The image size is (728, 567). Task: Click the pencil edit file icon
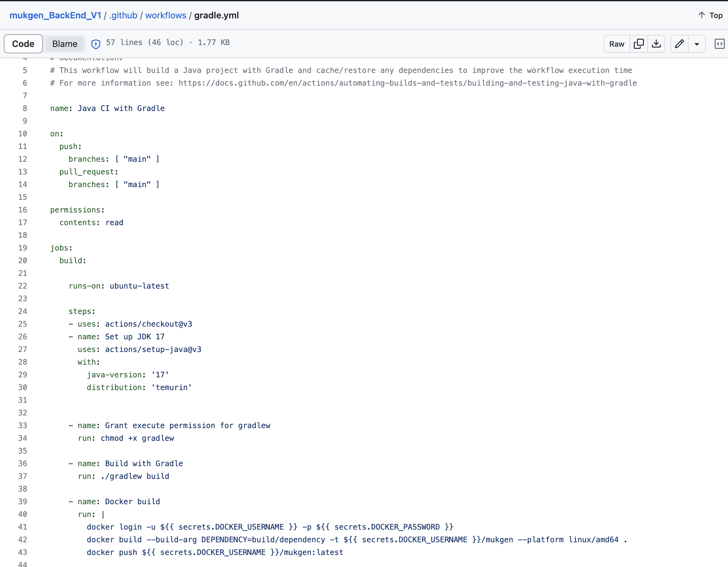point(679,44)
